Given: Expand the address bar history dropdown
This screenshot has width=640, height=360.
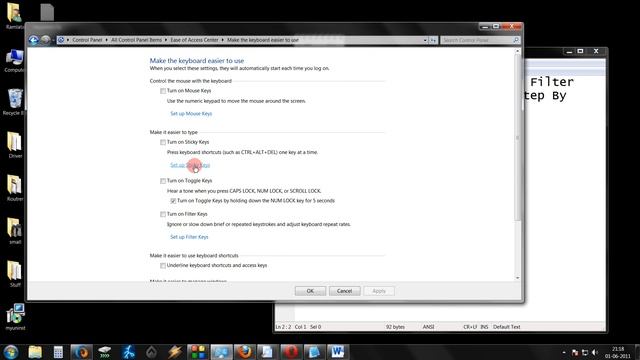Looking at the screenshot, I should pyautogui.click(x=425, y=40).
